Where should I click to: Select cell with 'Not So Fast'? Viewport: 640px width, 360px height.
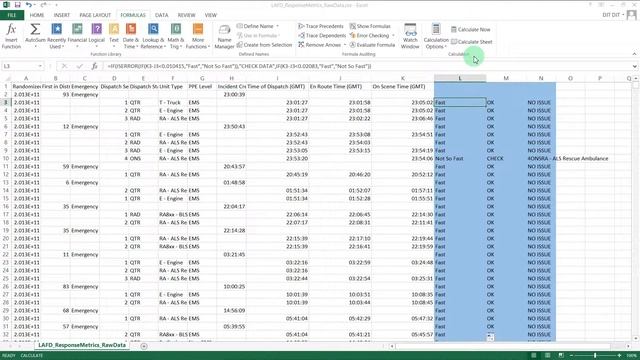click(460, 158)
